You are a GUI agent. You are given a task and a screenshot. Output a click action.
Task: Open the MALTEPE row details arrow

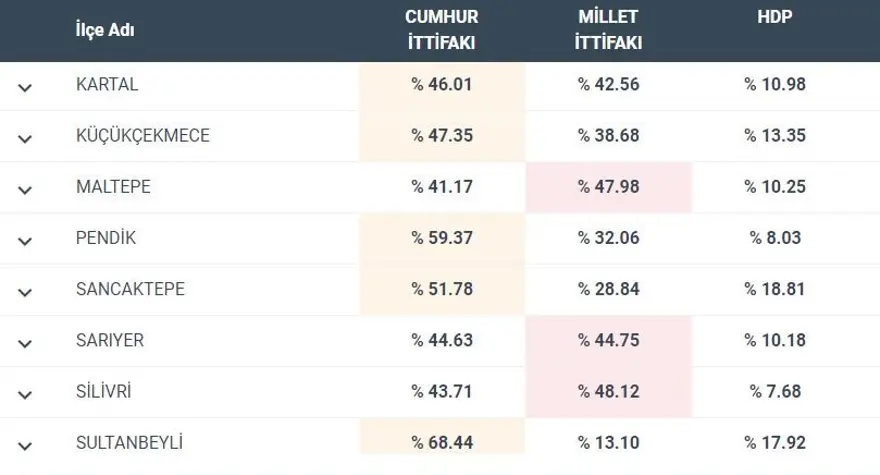pyautogui.click(x=25, y=189)
